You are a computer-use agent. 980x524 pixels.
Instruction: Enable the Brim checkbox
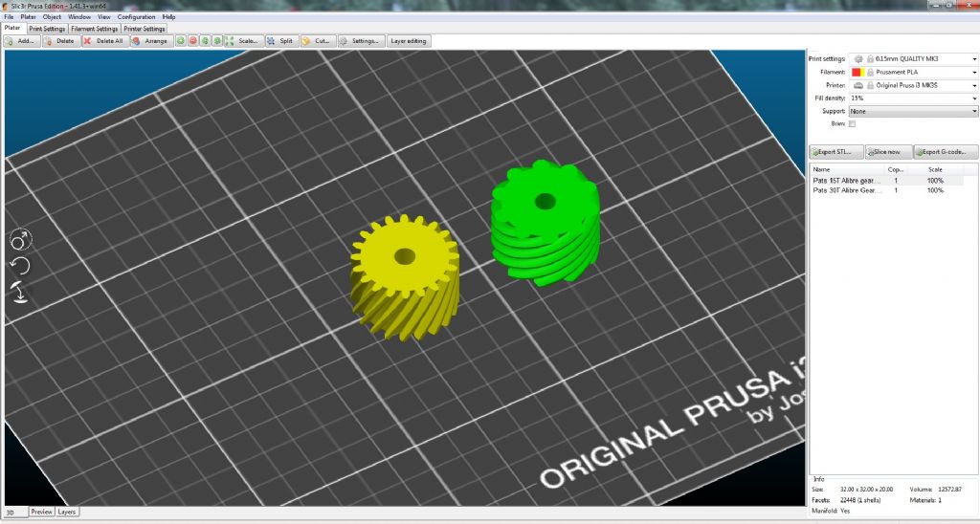(x=852, y=124)
